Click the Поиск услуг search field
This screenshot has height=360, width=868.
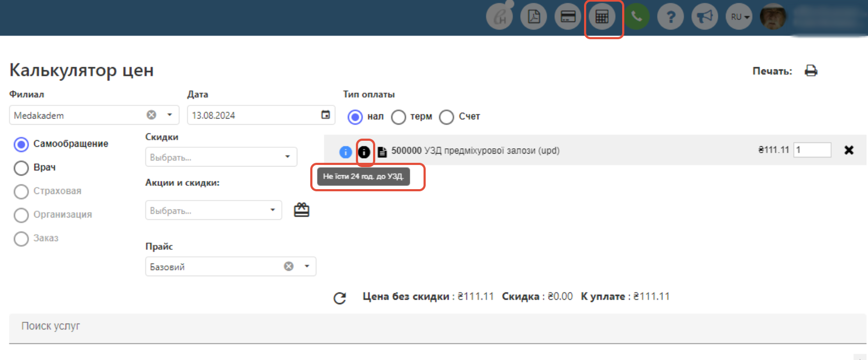coord(438,328)
